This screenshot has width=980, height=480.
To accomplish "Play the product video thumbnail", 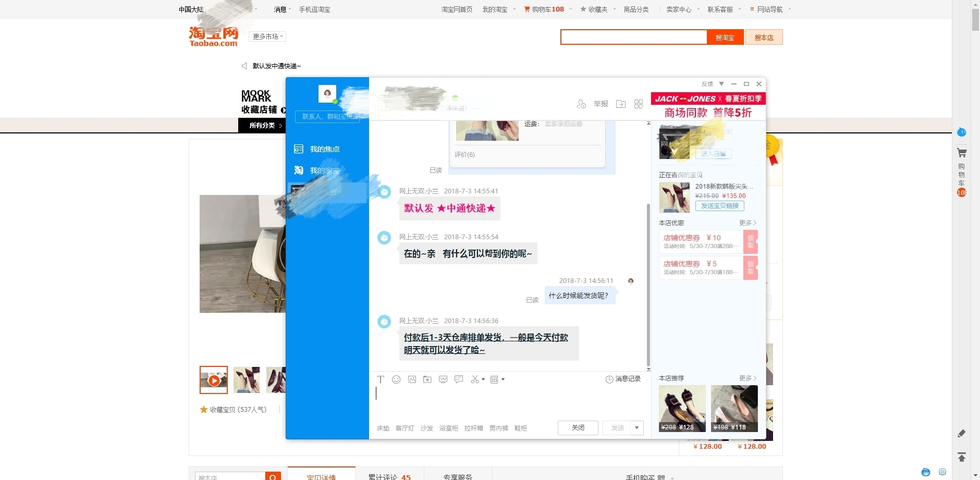I will (x=214, y=380).
